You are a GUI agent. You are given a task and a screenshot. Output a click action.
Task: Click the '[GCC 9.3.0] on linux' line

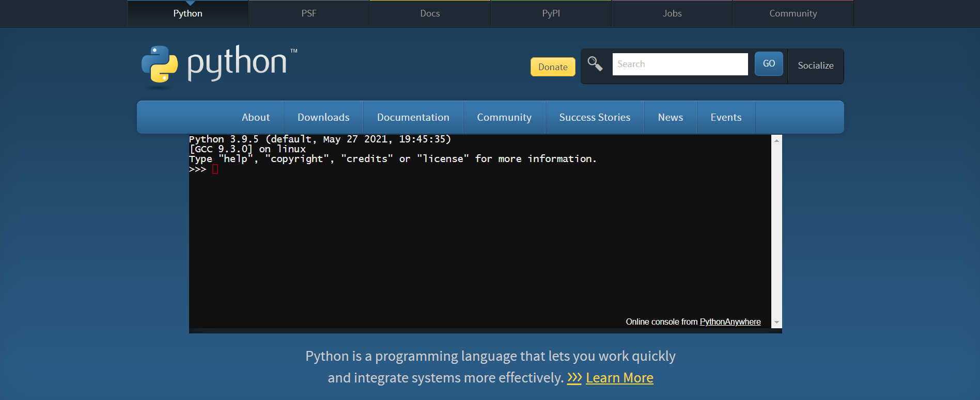(247, 149)
